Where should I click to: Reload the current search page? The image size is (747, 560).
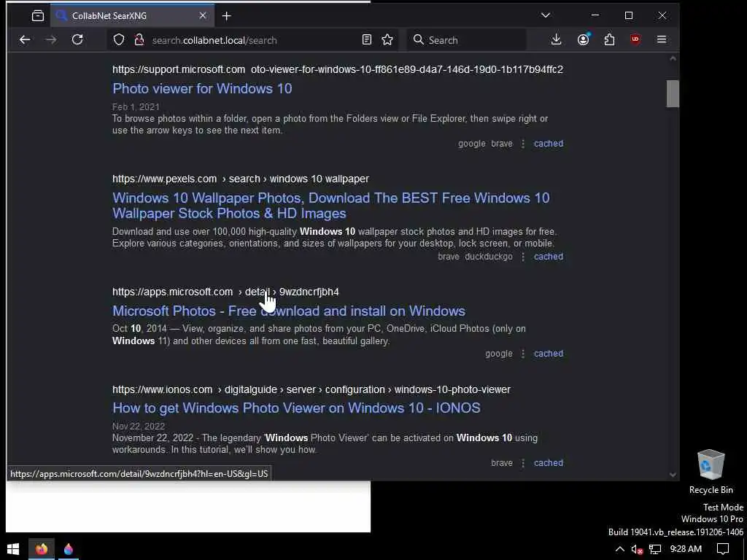(x=77, y=39)
